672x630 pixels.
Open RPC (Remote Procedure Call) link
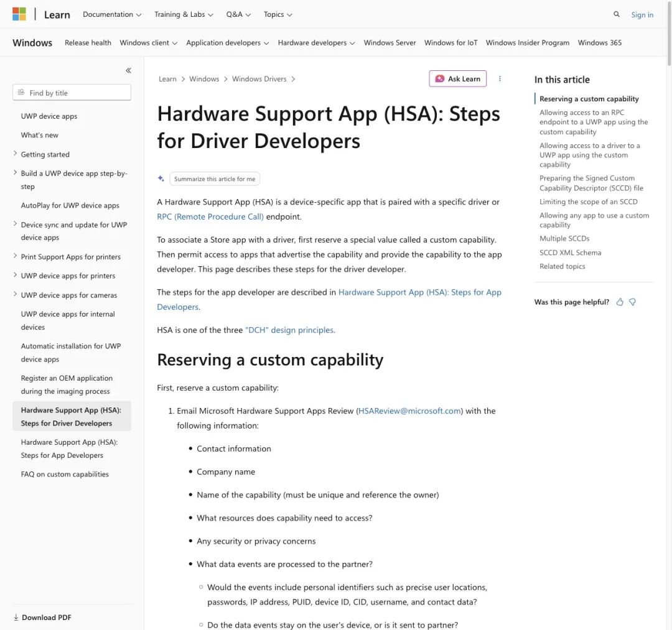tap(210, 216)
